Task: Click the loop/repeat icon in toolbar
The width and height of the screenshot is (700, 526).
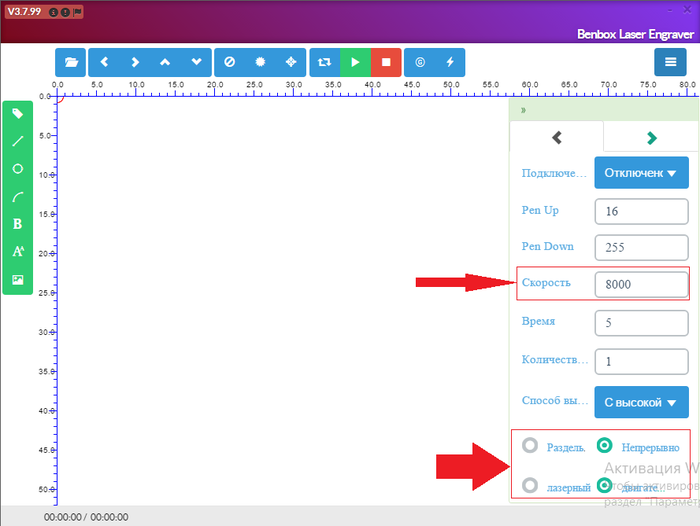Action: [324, 62]
